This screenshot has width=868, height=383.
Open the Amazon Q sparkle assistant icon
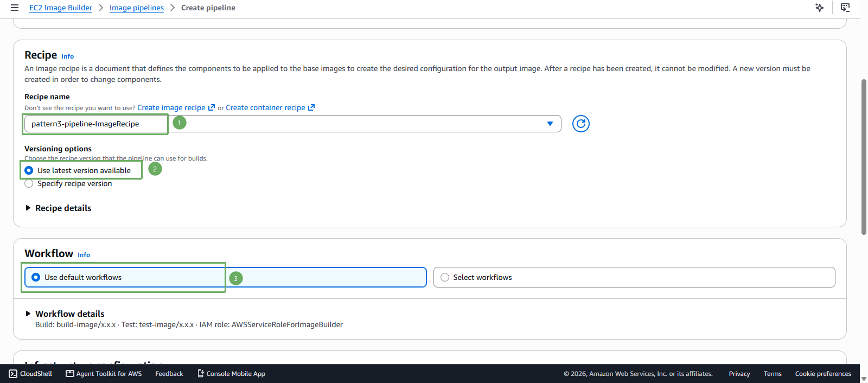(x=819, y=8)
